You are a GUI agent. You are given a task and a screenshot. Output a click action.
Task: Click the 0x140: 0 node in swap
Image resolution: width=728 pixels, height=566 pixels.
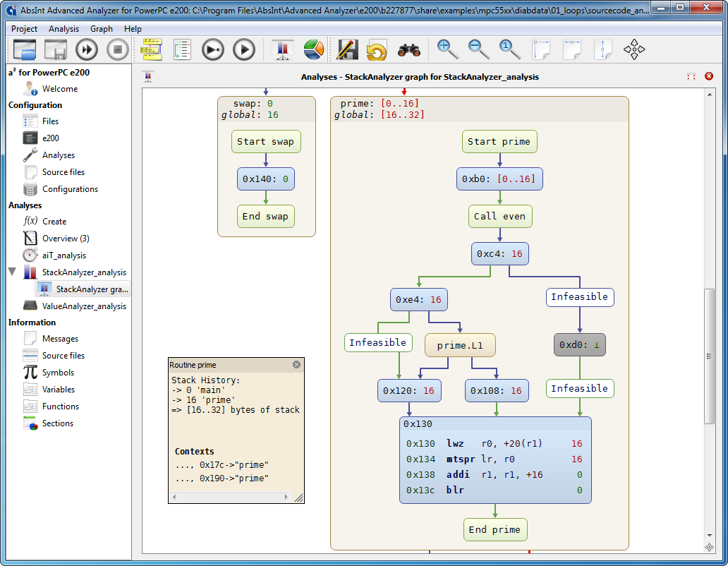pyautogui.click(x=265, y=179)
